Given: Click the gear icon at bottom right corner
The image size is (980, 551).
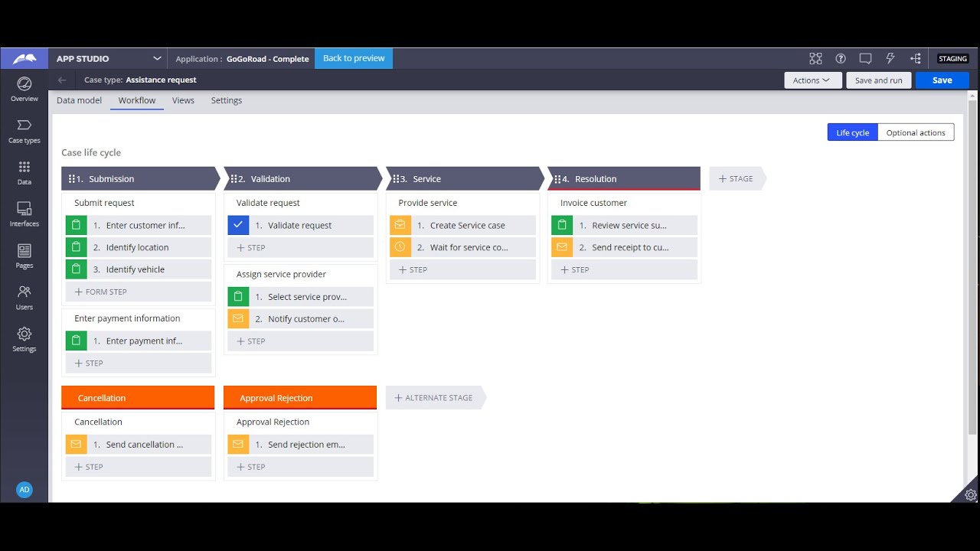Looking at the screenshot, I should (970, 494).
